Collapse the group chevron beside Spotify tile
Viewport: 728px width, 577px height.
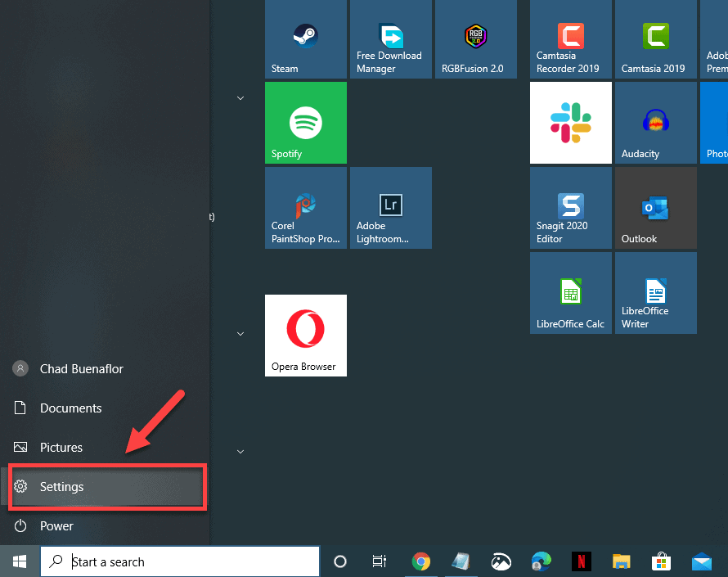[x=240, y=98]
